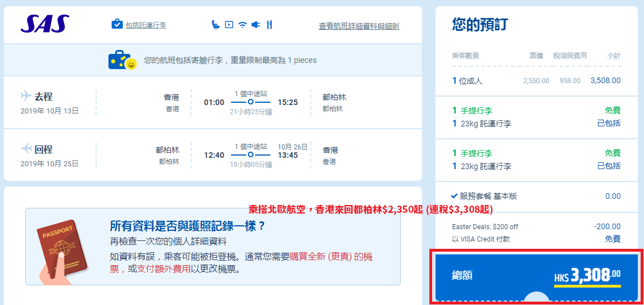Click the 稅項與費用 column header
644x305 pixels.
click(570, 56)
